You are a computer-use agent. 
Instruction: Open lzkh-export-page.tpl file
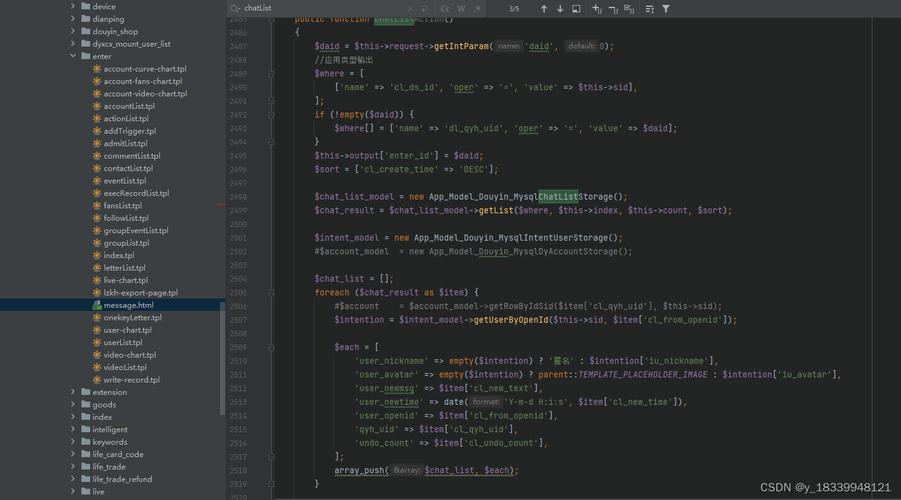tap(141, 293)
